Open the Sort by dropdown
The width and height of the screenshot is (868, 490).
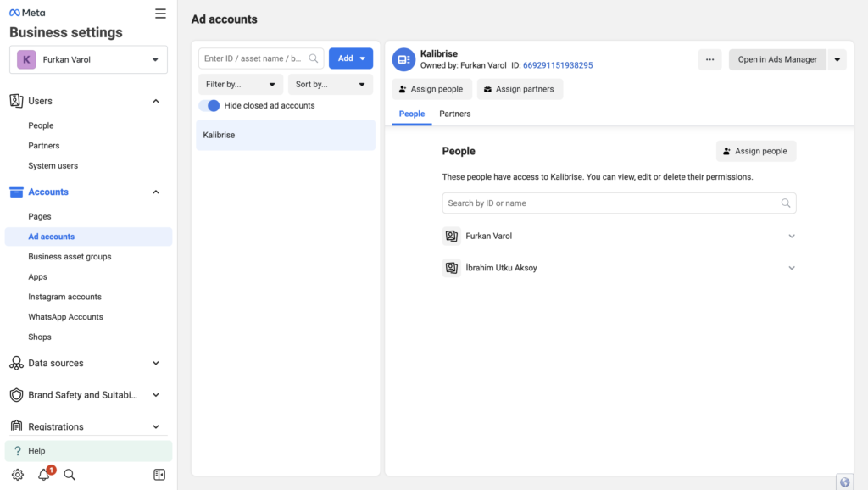click(x=330, y=85)
